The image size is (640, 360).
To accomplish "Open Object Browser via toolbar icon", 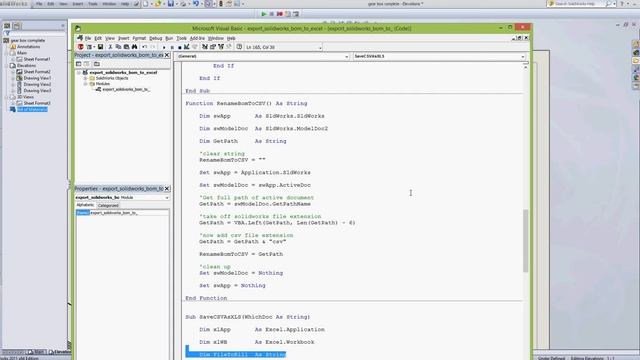I will pyautogui.click(x=221, y=47).
